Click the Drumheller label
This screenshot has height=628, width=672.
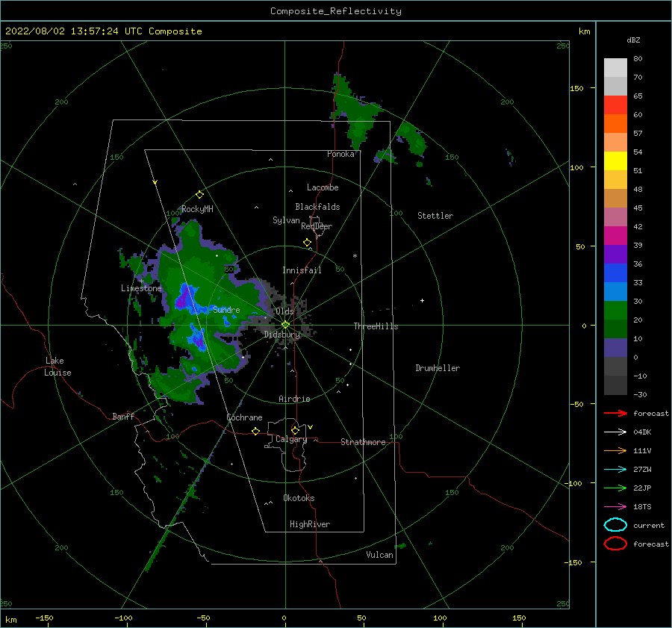pyautogui.click(x=438, y=368)
